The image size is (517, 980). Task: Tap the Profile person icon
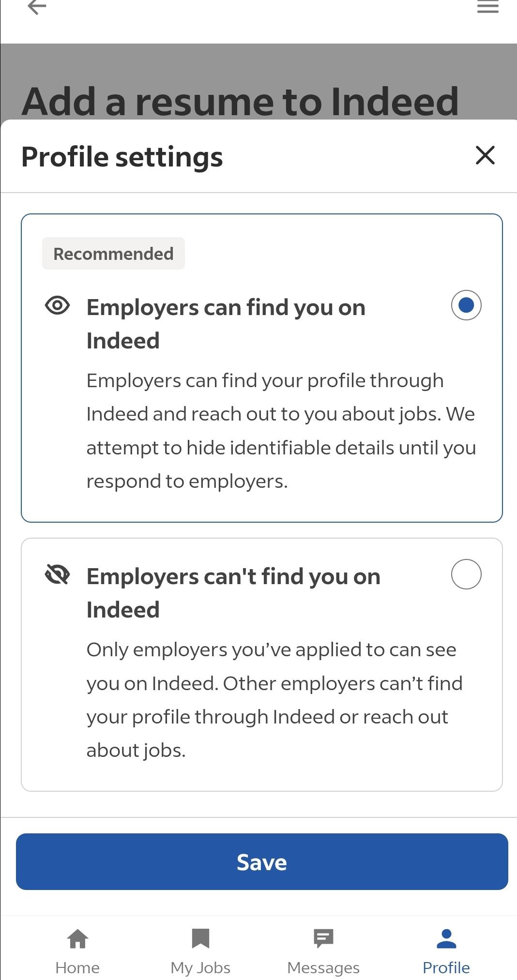446,939
